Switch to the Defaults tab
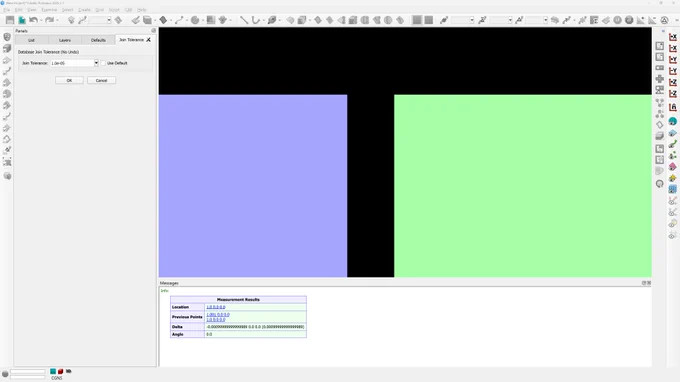The image size is (680, 382). tap(98, 40)
